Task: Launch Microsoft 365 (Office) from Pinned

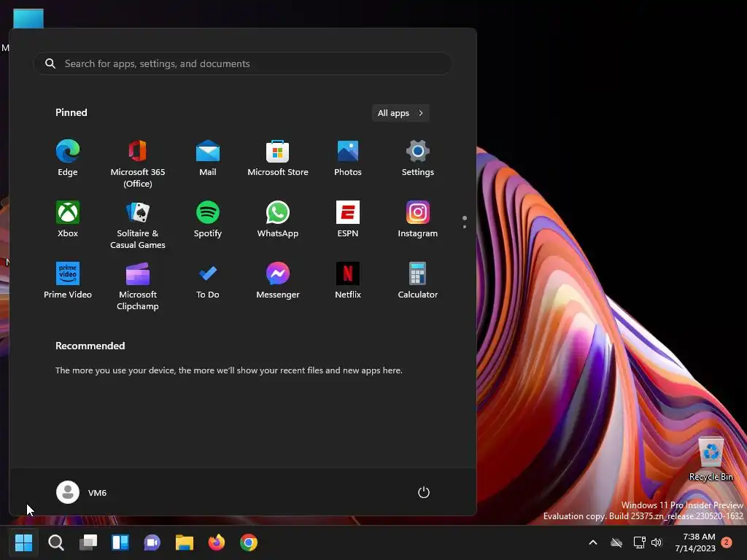Action: 138,163
